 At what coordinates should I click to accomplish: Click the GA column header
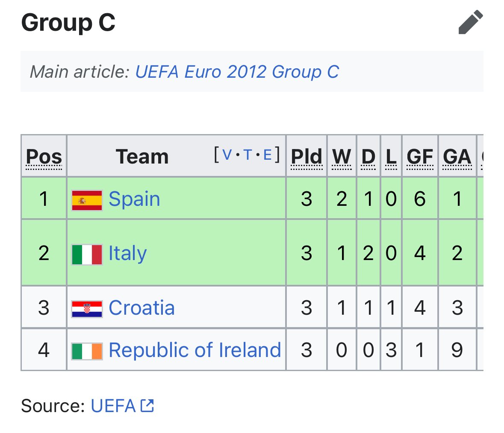click(457, 157)
